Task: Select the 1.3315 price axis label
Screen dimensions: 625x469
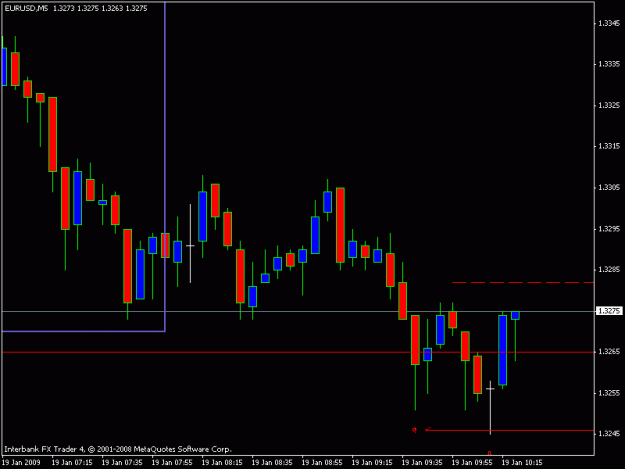Action: tap(609, 146)
